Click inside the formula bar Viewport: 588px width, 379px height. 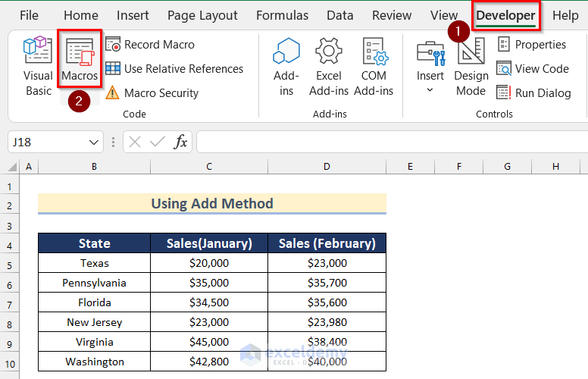pos(379,142)
